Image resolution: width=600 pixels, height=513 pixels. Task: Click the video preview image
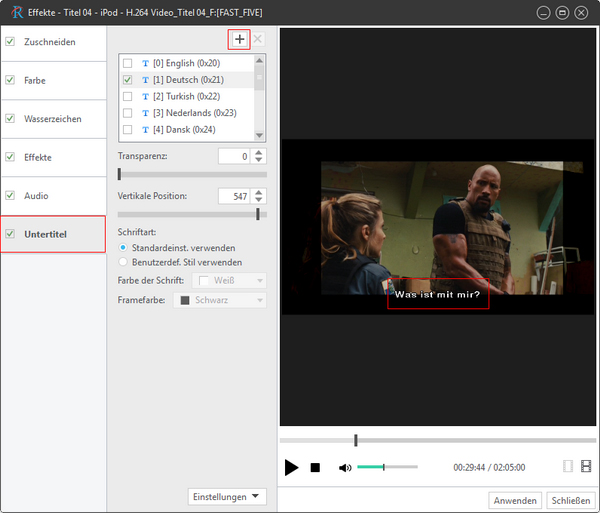tap(438, 227)
